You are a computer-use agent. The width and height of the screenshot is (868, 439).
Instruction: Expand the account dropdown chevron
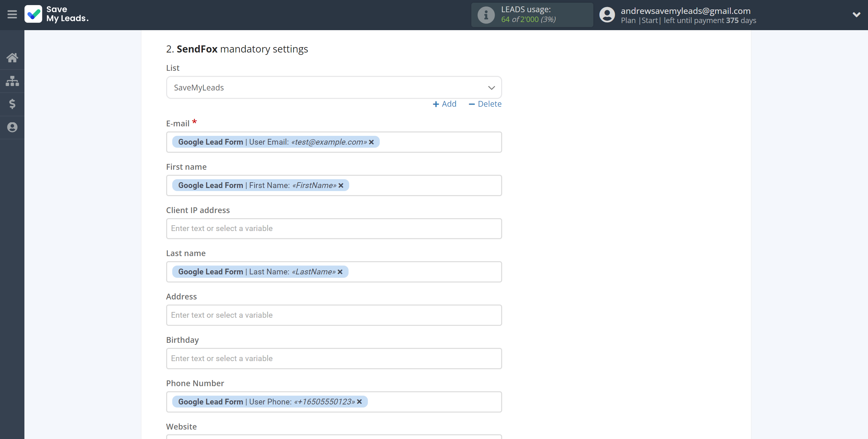click(x=856, y=15)
